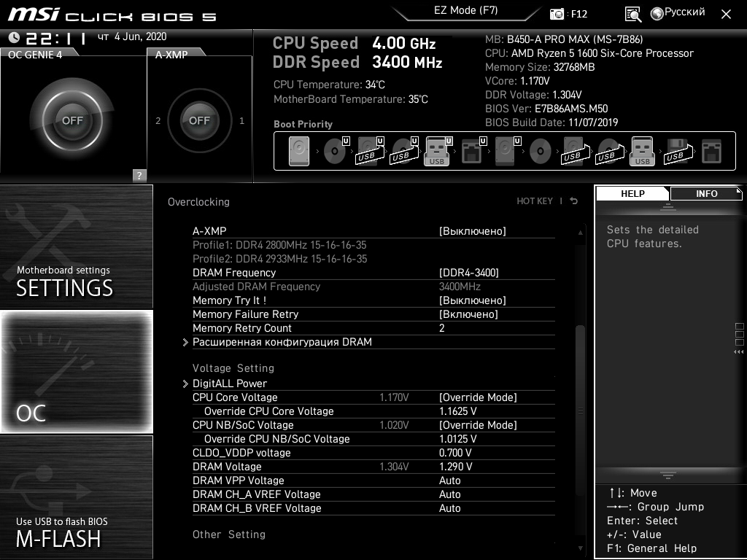747x560 pixels.
Task: Select the legacy CD/DVD boot icon without UEFI badge
Action: (x=541, y=152)
